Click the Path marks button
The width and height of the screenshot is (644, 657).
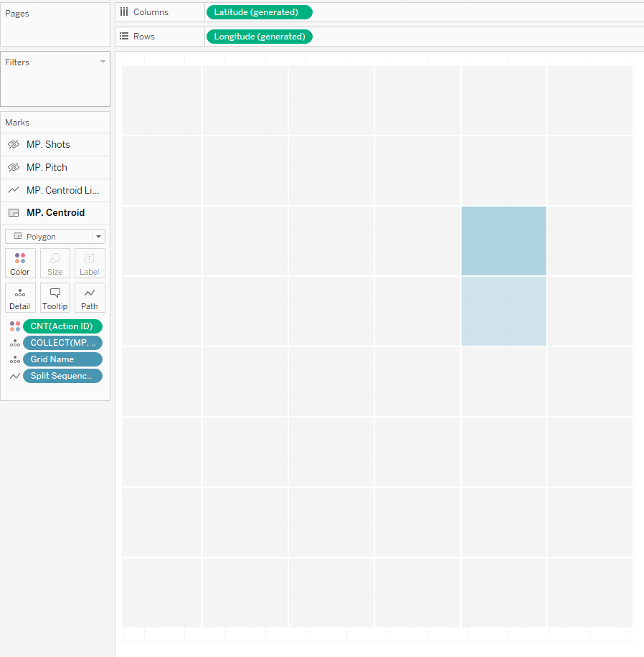pos(90,298)
